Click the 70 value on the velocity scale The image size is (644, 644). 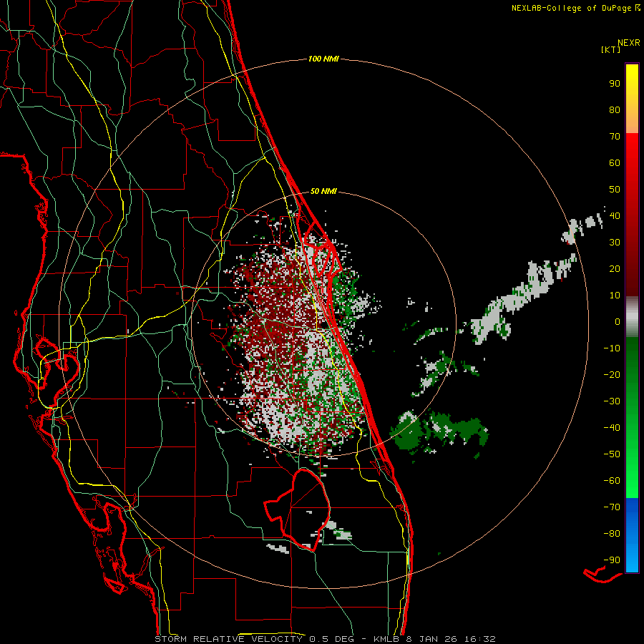point(615,137)
